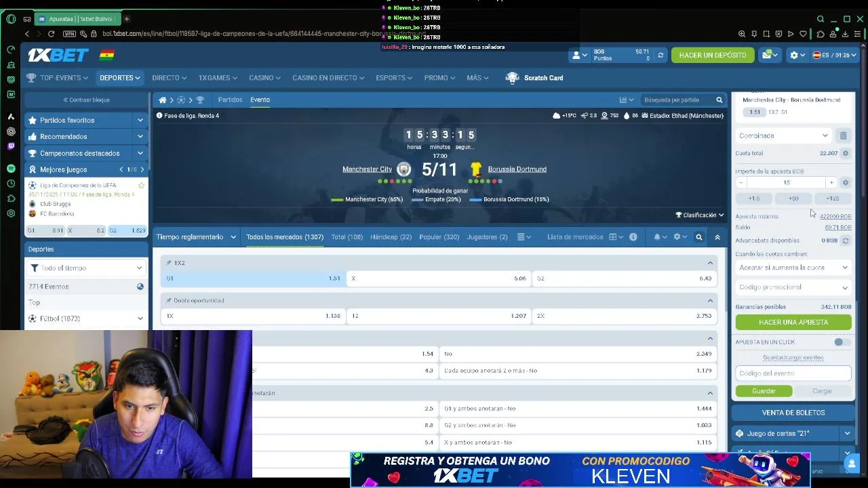Open the stake amount settings gear

click(845, 182)
